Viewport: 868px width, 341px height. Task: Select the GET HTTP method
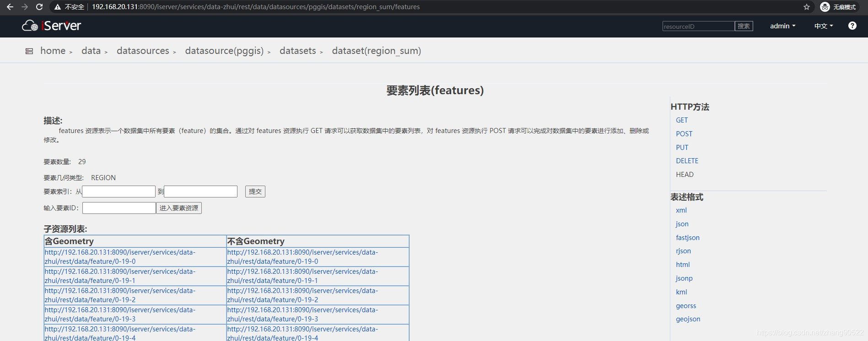pyautogui.click(x=682, y=120)
